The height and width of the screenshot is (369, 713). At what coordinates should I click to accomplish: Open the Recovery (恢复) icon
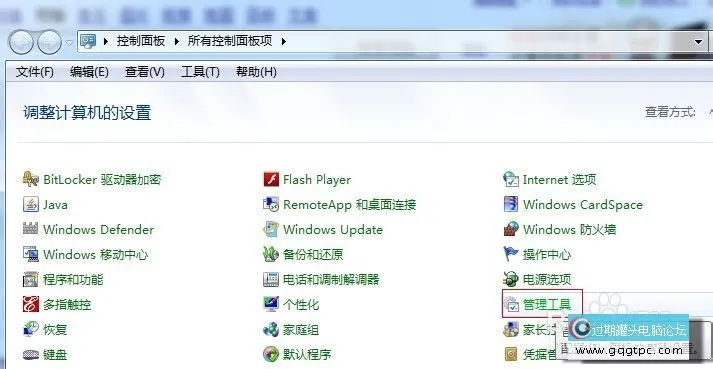(30, 329)
